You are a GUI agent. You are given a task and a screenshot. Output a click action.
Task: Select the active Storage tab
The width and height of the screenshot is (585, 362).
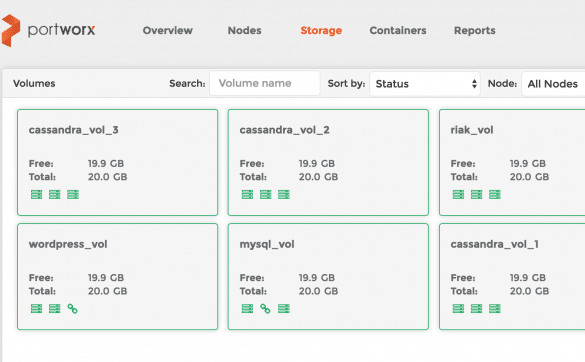(x=321, y=30)
